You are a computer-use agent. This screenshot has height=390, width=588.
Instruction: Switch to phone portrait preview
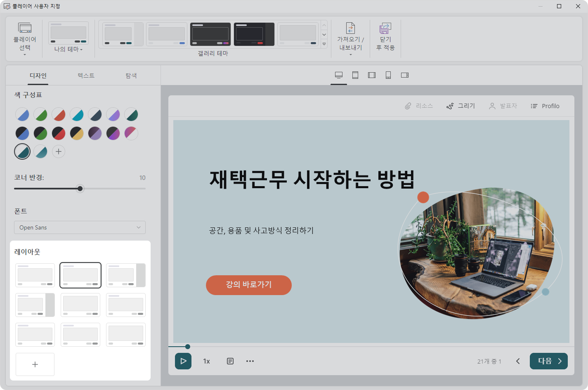(388, 75)
